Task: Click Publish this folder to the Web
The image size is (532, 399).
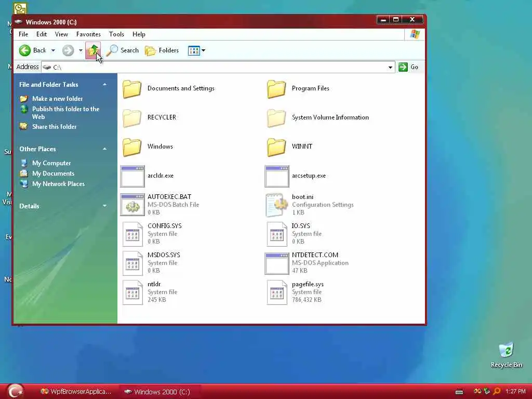Action: (66, 113)
